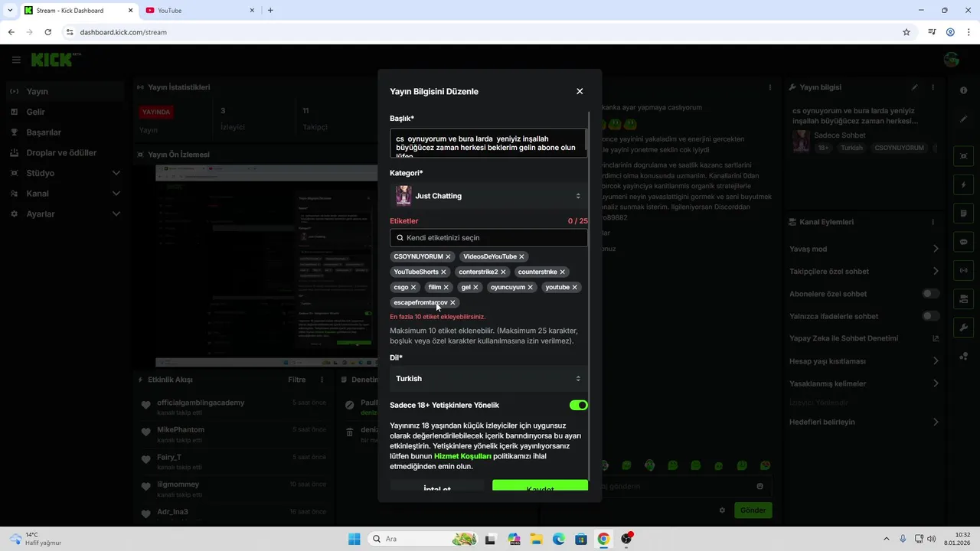Open the user avatar at top right
This screenshot has width=980, height=551.
coord(952,60)
